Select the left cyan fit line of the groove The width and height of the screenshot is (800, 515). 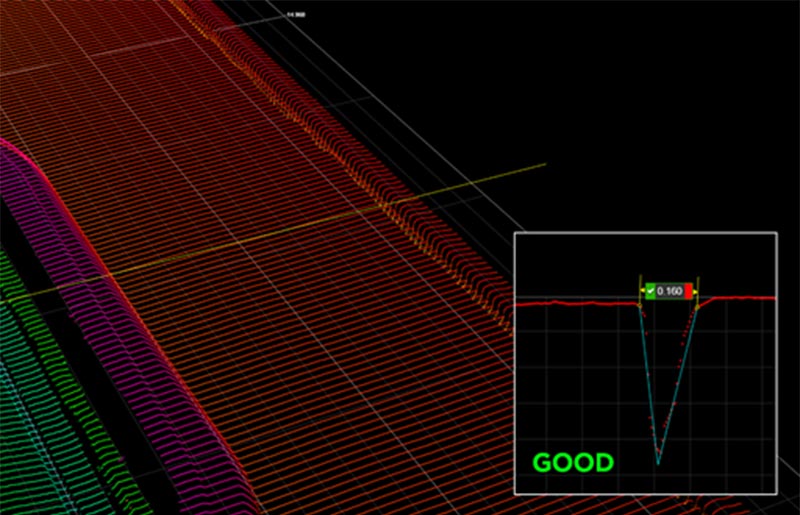coord(648,380)
